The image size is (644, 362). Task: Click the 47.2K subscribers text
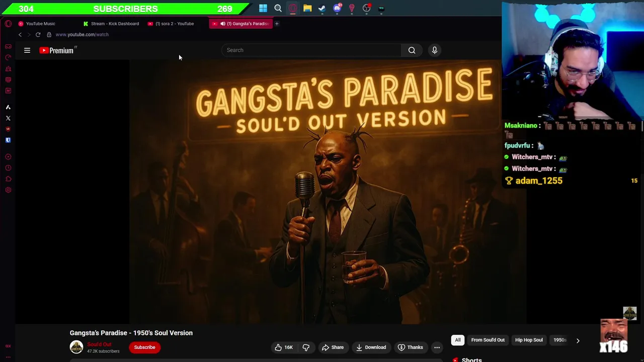coord(103,351)
